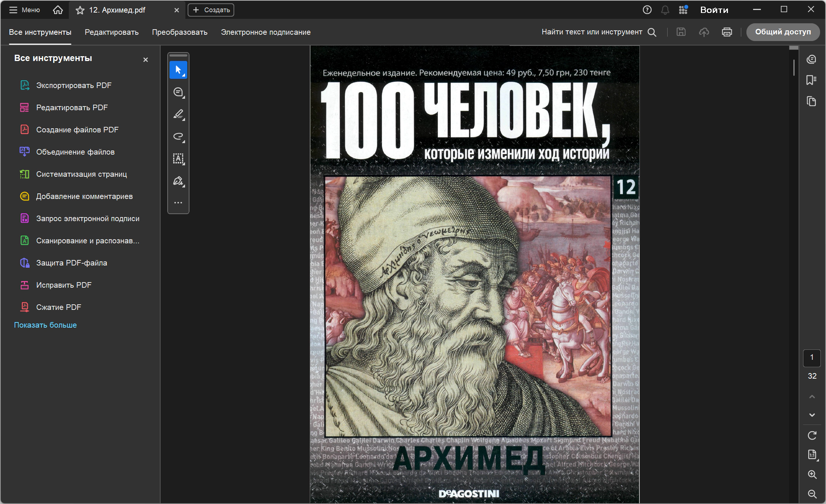Open the Редактировать tab

tap(111, 32)
